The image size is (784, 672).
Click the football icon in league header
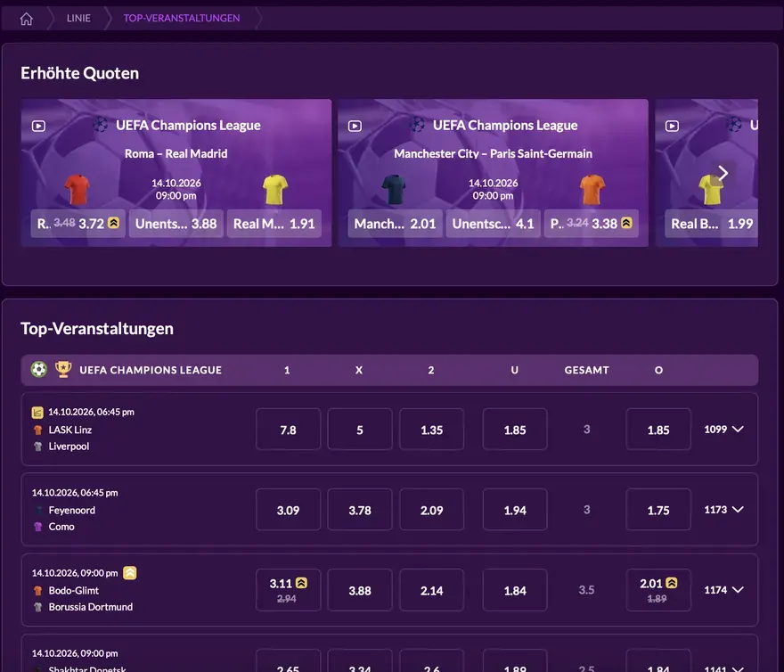(x=39, y=370)
